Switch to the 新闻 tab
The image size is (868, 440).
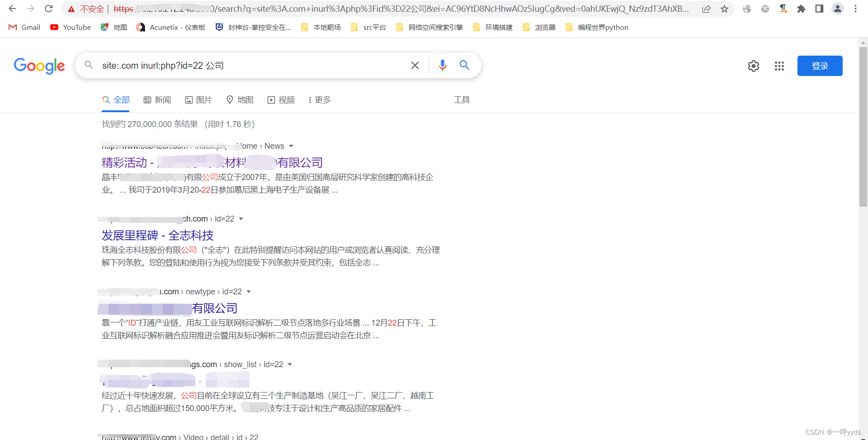point(157,100)
